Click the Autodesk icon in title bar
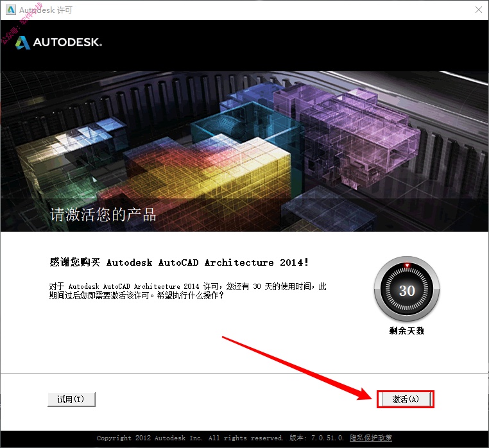Screen dimensions: 489x448 [x=11, y=10]
